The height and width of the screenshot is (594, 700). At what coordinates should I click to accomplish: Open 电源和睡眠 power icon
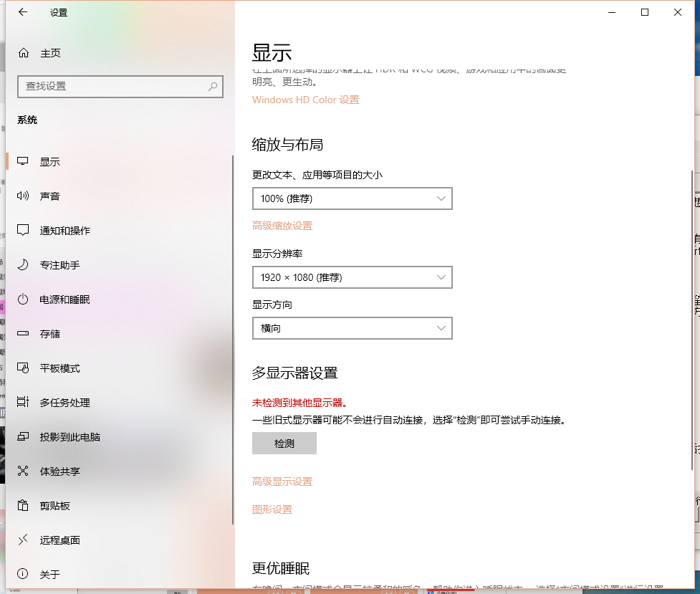(24, 300)
